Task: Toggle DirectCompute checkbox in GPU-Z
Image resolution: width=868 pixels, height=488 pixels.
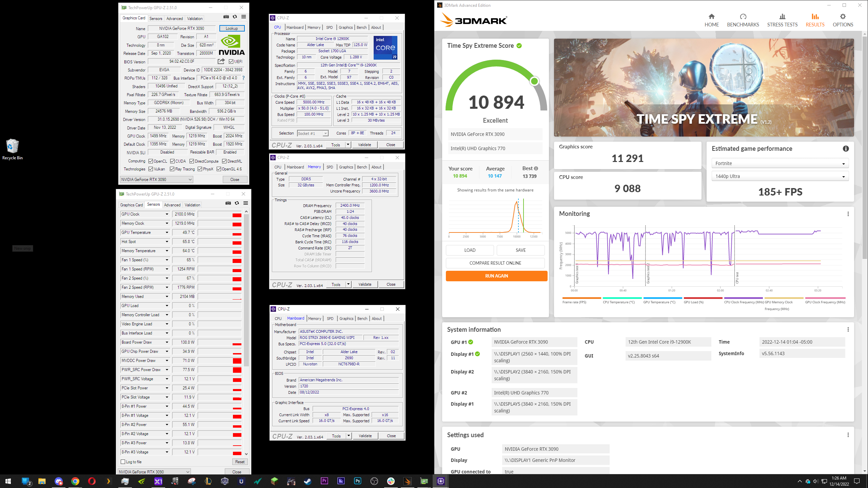Action: pos(192,161)
